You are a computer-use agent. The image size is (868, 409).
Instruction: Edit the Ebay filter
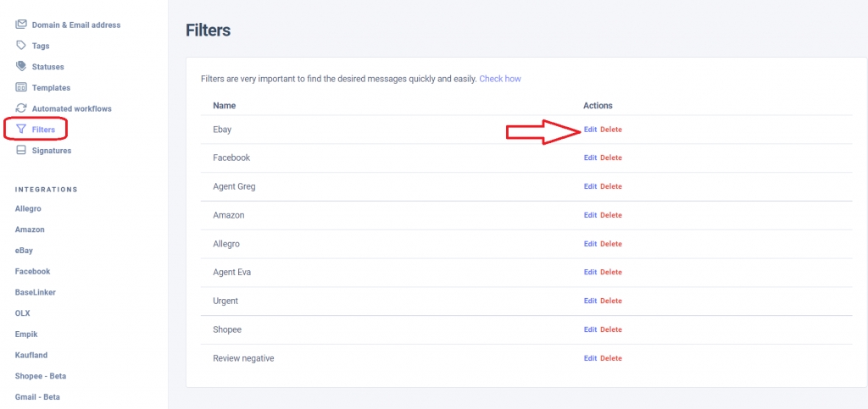590,130
